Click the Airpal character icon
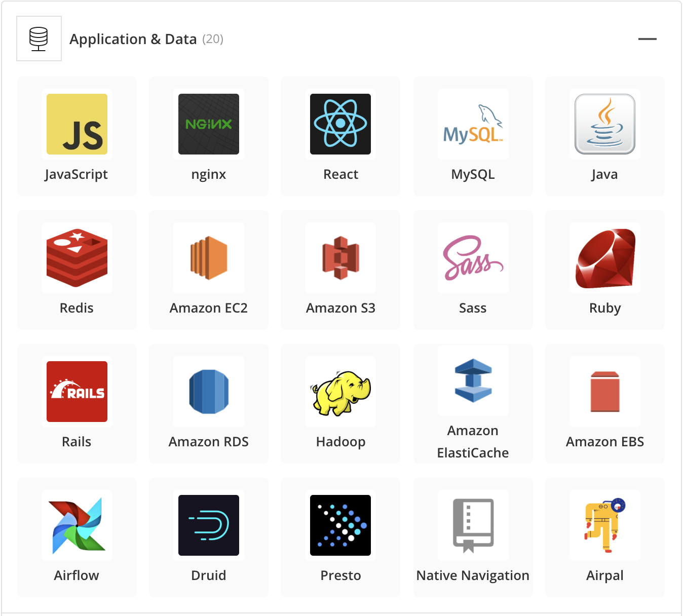Viewport: 683px width, 616px height. point(605,525)
